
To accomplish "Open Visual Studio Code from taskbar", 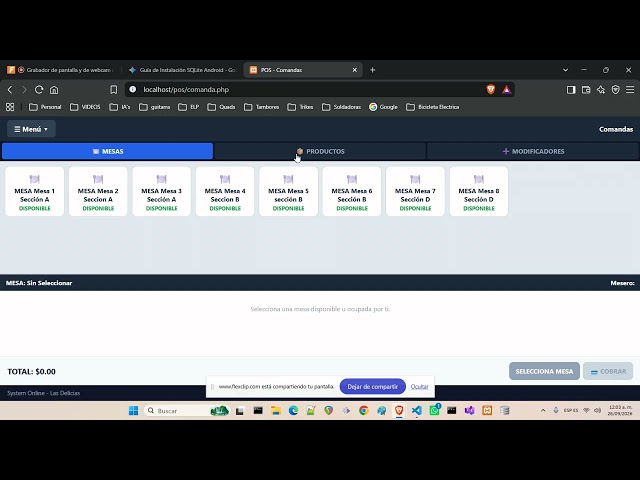I will click(416, 411).
